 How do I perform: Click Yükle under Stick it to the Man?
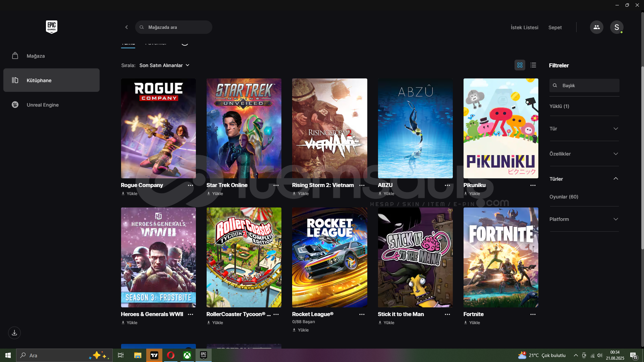click(x=386, y=323)
